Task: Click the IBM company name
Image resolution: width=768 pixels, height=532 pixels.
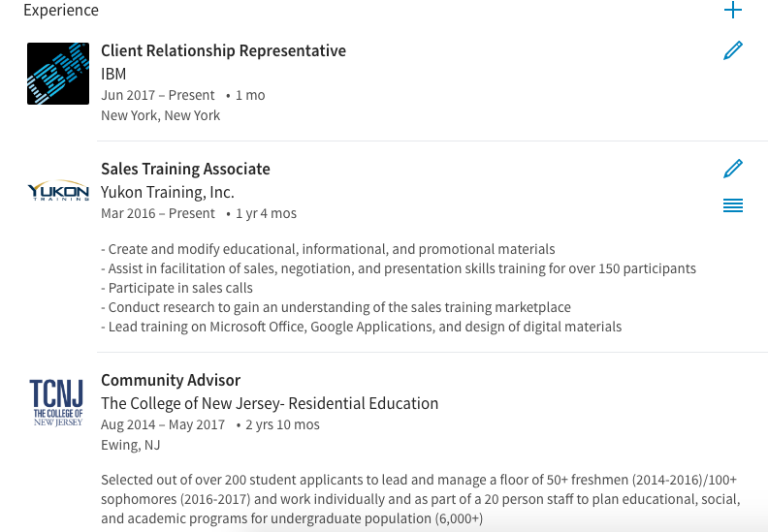Action: pyautogui.click(x=113, y=74)
